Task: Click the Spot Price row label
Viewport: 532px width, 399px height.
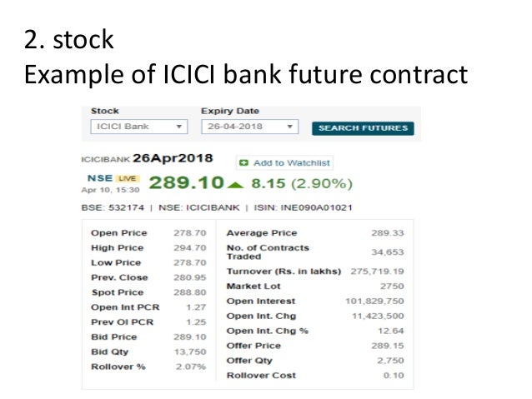Action: [x=119, y=292]
